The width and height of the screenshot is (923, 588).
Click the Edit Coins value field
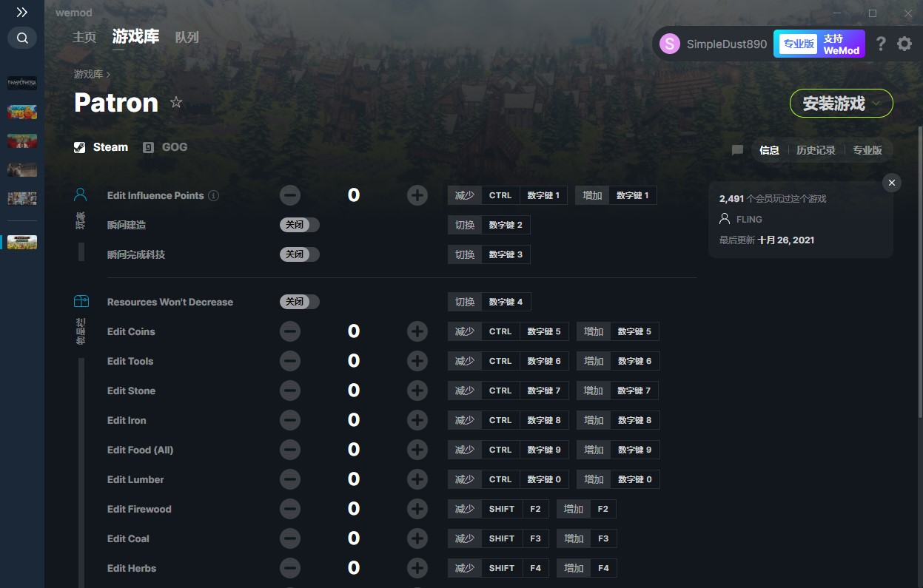pos(354,331)
